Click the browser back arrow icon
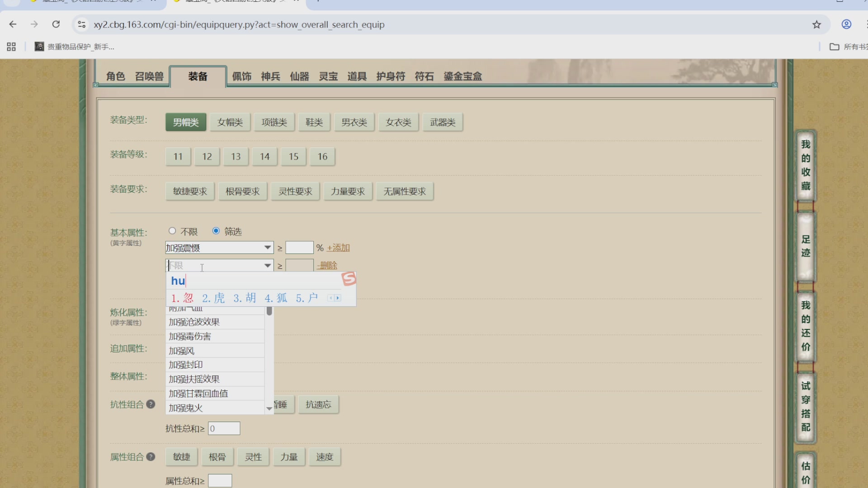 pos(13,24)
